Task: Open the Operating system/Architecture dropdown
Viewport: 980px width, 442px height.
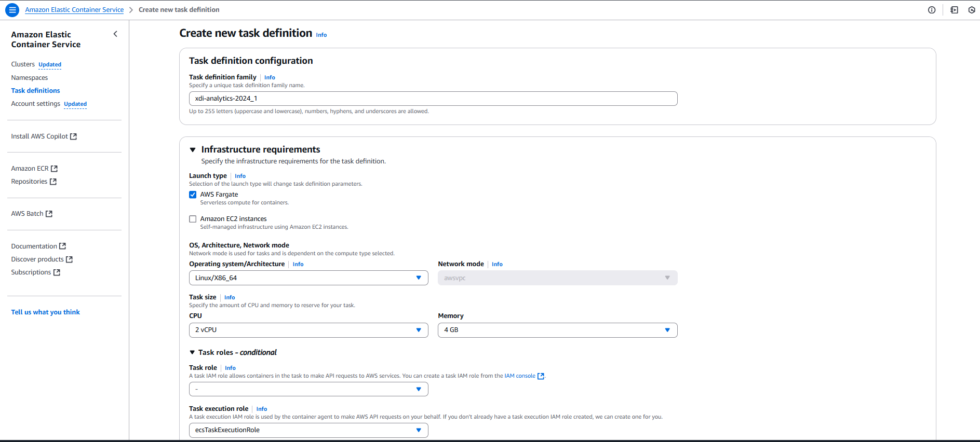Action: (308, 278)
